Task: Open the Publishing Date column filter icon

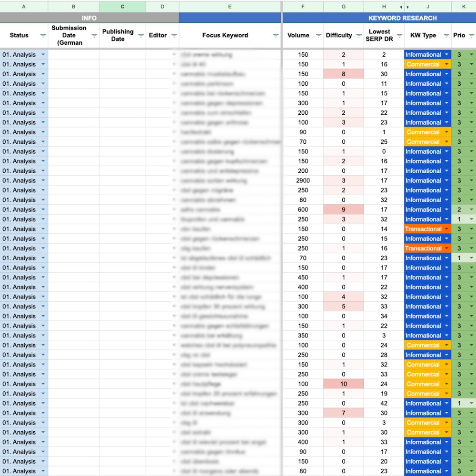Action: point(141,36)
